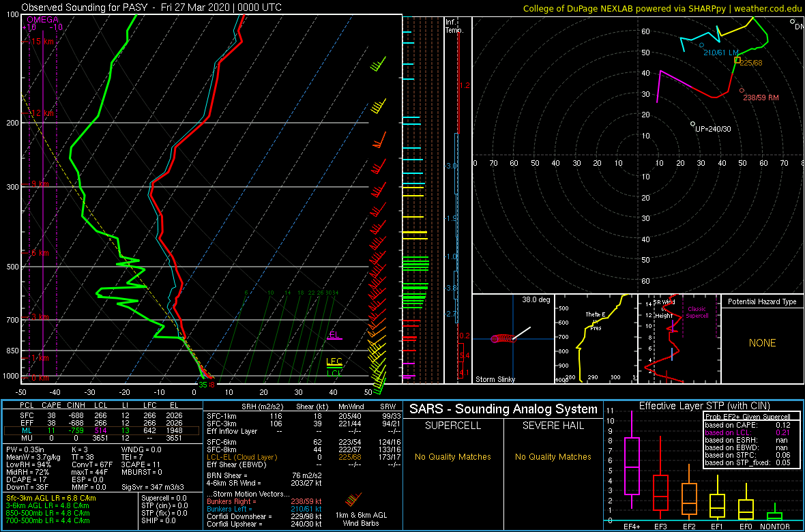Image resolution: width=805 pixels, height=532 pixels.
Task: Click the 9 km height label
Action: click(39, 184)
